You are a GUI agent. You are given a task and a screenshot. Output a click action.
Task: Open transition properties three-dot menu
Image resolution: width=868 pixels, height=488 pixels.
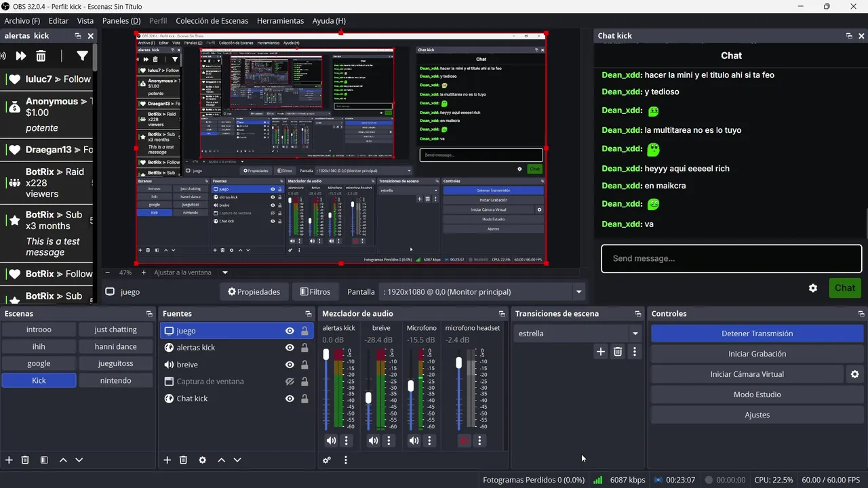coord(635,351)
